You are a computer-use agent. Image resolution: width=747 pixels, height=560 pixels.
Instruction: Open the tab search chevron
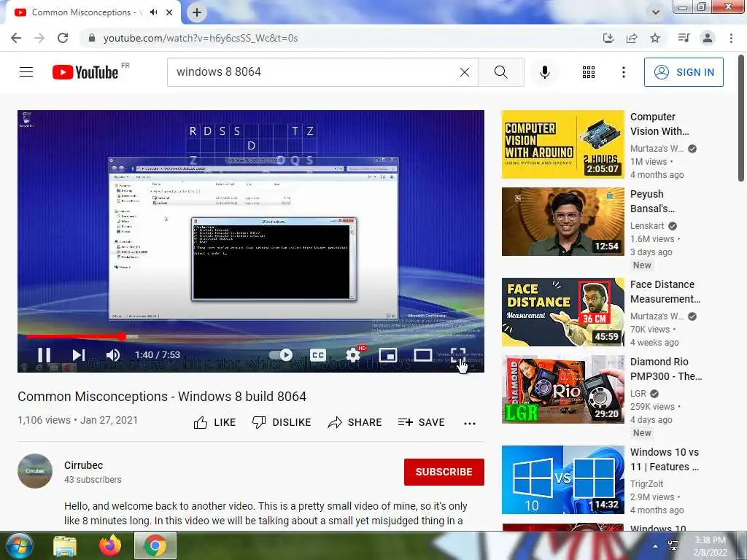click(656, 12)
